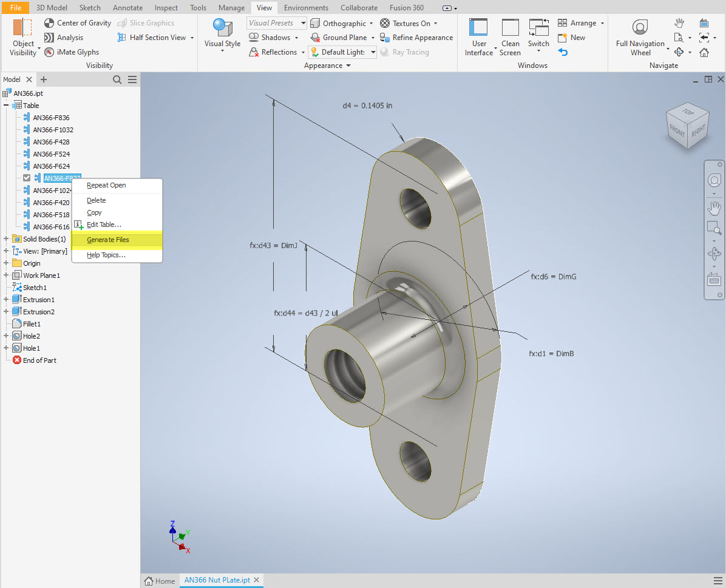Viewport: 726px width, 588px height.
Task: Click the orange File button
Action: tap(15, 8)
